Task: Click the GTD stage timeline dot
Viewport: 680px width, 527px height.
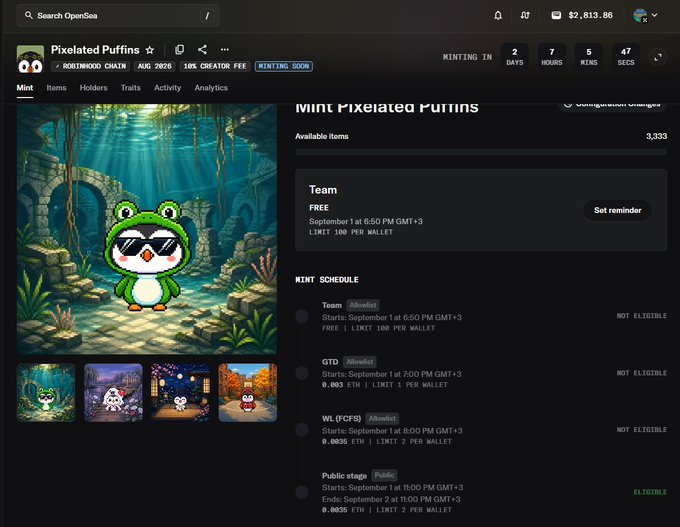Action: pyautogui.click(x=302, y=373)
